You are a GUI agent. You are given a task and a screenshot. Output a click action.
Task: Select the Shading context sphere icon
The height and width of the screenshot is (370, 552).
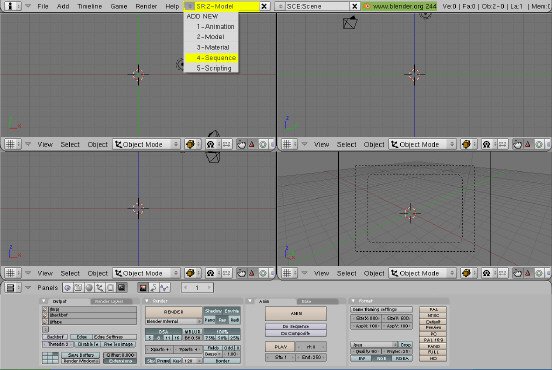(89, 288)
